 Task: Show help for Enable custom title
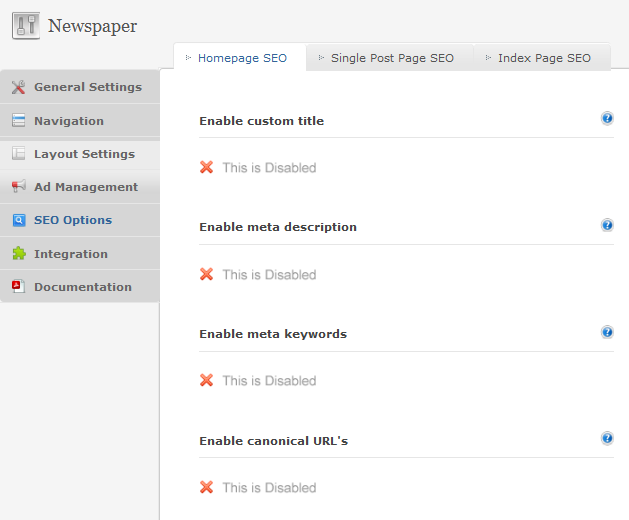pos(607,118)
